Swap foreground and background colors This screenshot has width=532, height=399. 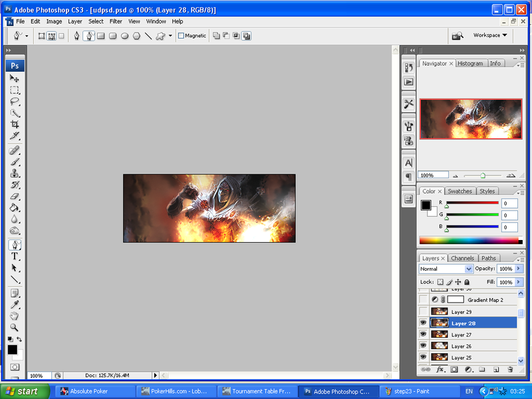(x=19, y=339)
